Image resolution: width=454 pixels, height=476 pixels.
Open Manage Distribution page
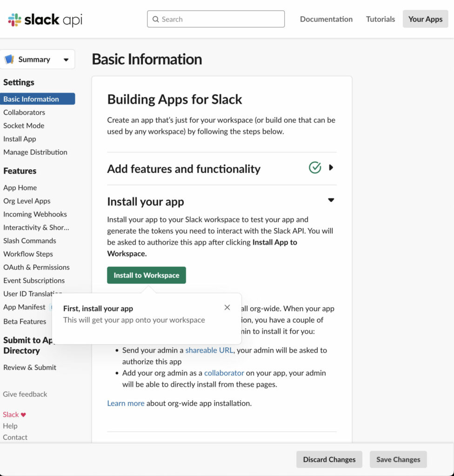35,152
